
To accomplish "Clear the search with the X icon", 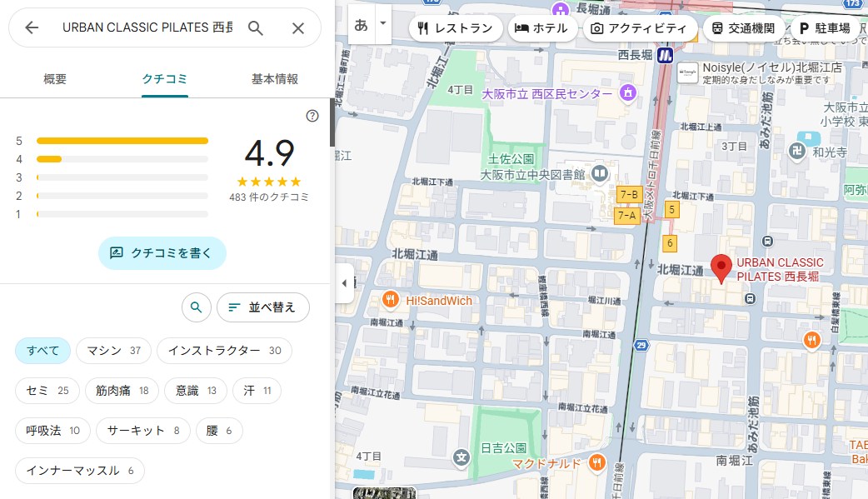I will pyautogui.click(x=298, y=28).
